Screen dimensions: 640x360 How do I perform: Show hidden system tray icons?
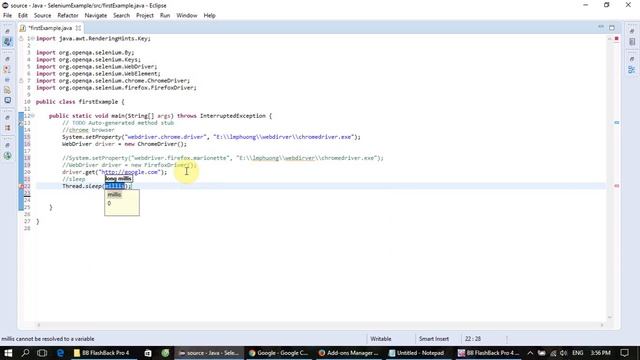coord(530,353)
